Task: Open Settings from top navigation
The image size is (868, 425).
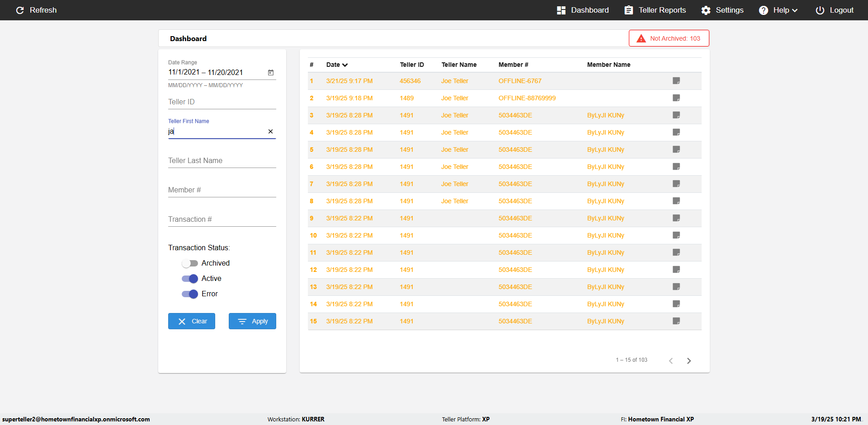Action: coord(722,10)
